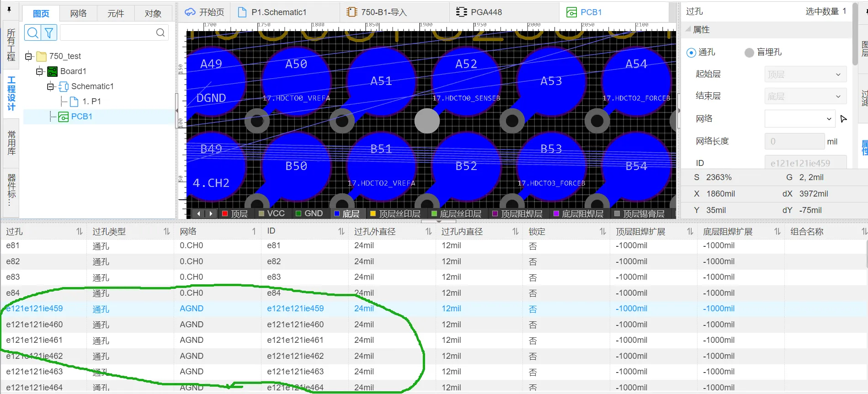Open the 网络 dropdown in properties

click(x=800, y=119)
